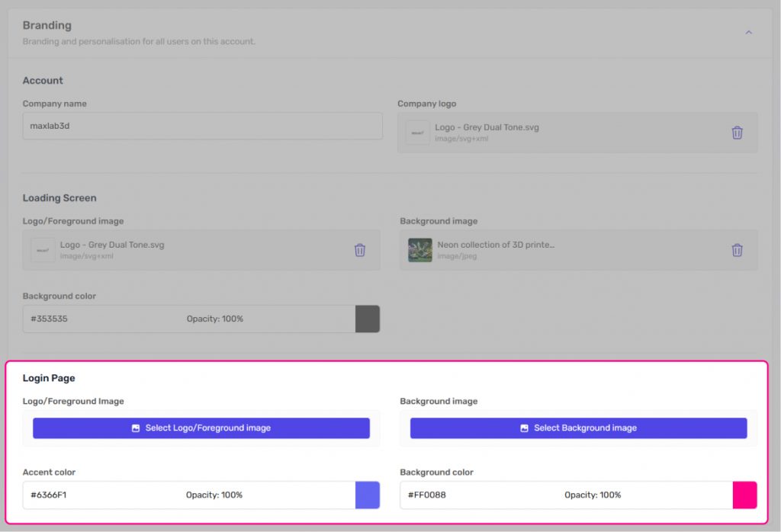The image size is (781, 532).
Task: Open the pink Background color swatch
Action: coord(744,495)
